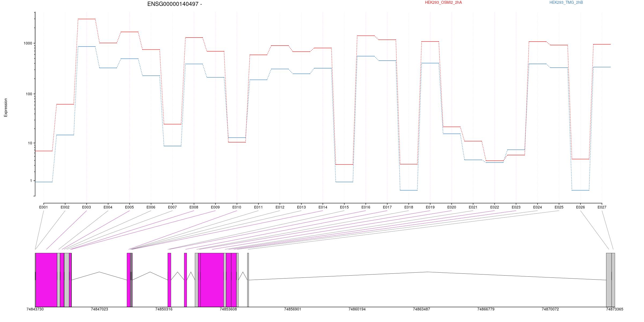
Task: Select the HEK293_TMG_2hB legend label
Action: tap(566, 2)
